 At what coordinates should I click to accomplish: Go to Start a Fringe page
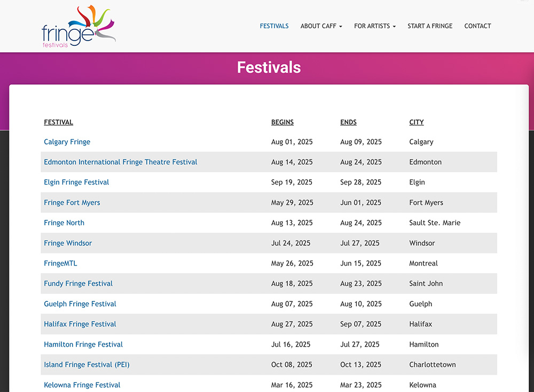(430, 26)
